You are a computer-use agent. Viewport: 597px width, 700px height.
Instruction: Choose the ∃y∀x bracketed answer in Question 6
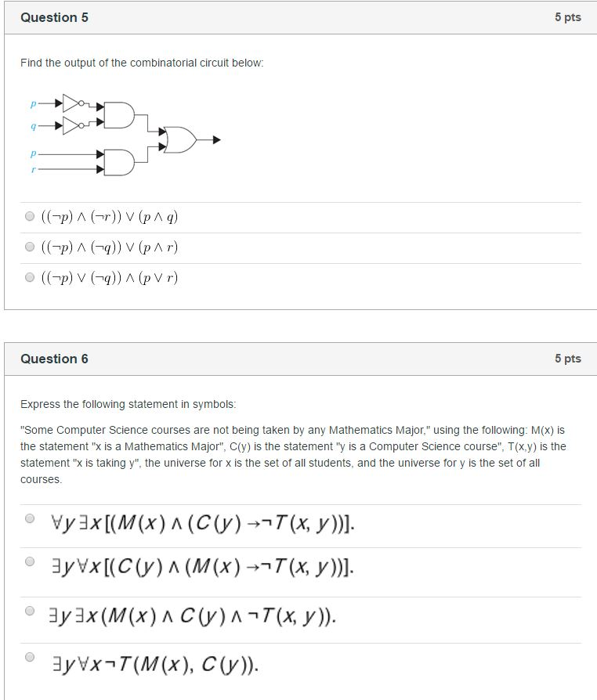pyautogui.click(x=29, y=563)
